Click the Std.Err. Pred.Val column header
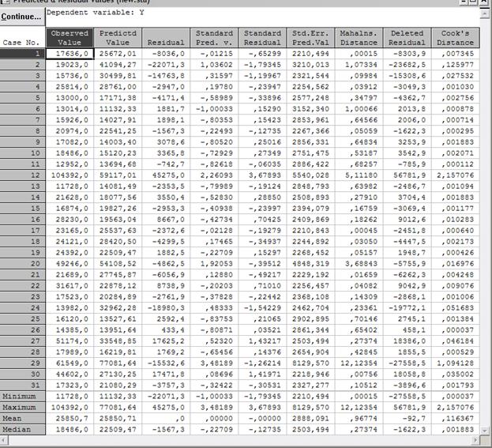492x448 pixels. point(310,37)
